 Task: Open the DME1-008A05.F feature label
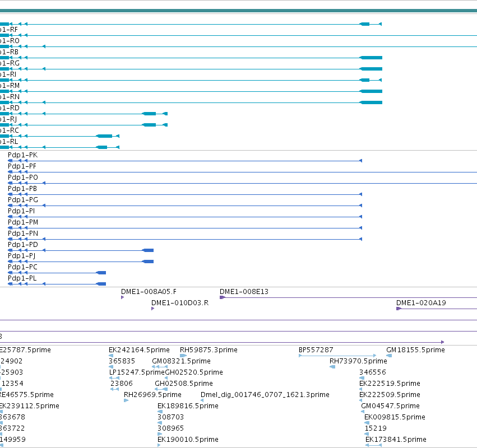pyautogui.click(x=149, y=292)
